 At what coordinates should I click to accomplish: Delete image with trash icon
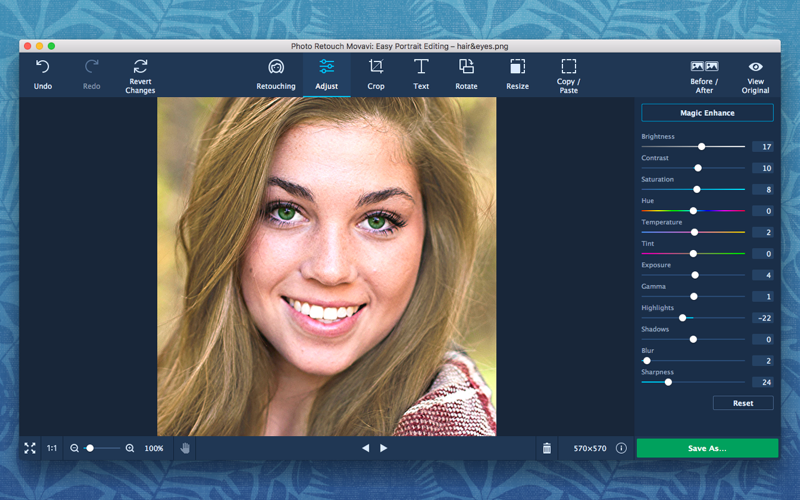point(547,448)
